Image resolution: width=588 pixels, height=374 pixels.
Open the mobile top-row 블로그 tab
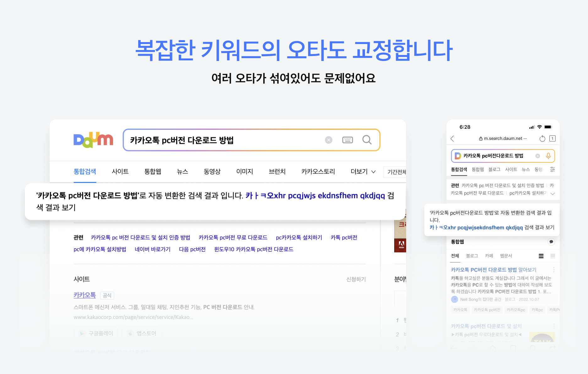(x=494, y=169)
